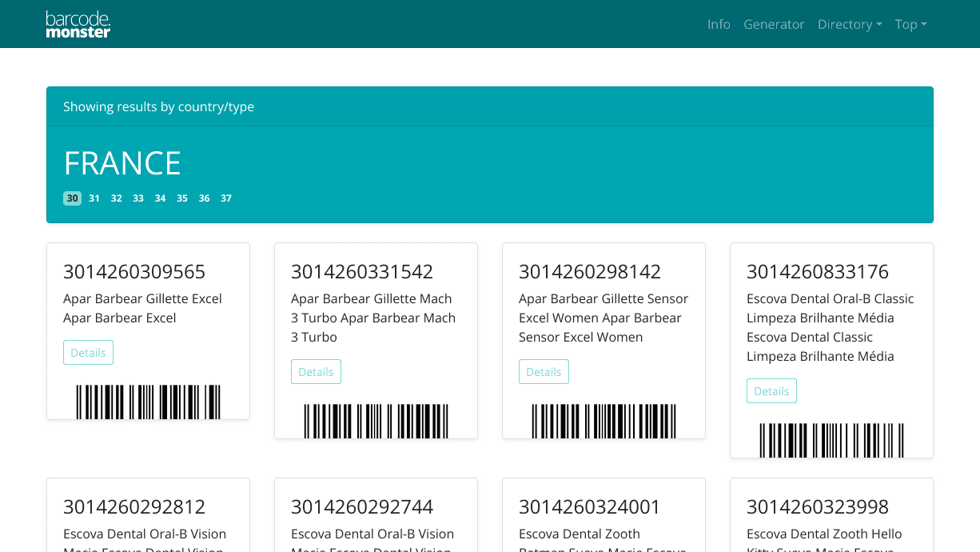
Task: Click 'Showing results by country/type' header text
Action: (158, 106)
